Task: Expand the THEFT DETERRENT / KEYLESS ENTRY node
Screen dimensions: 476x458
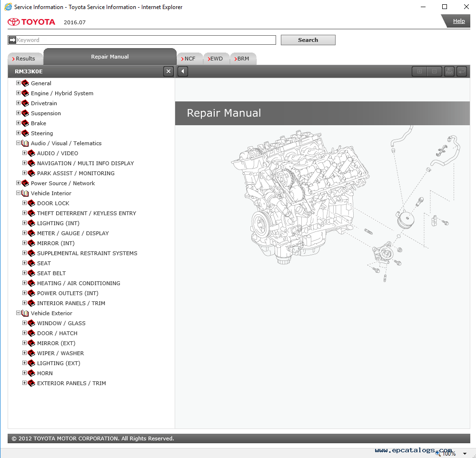Action: point(24,213)
